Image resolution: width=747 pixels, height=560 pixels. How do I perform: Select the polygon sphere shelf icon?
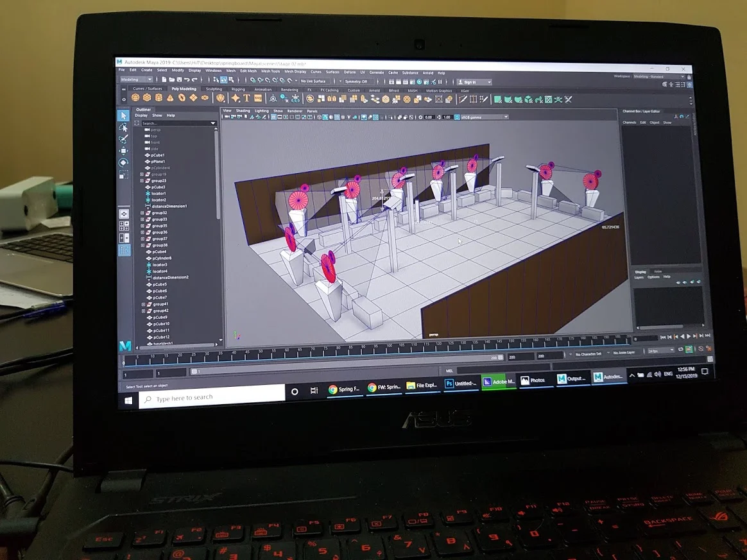tap(136, 98)
